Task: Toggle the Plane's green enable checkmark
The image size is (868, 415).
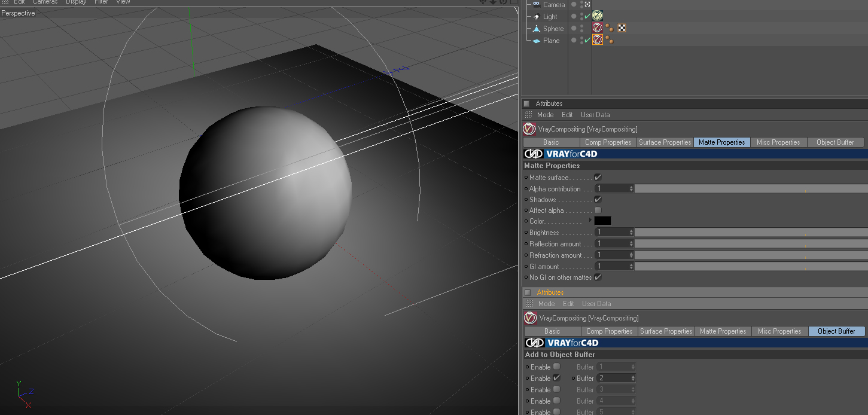Action: 587,41
